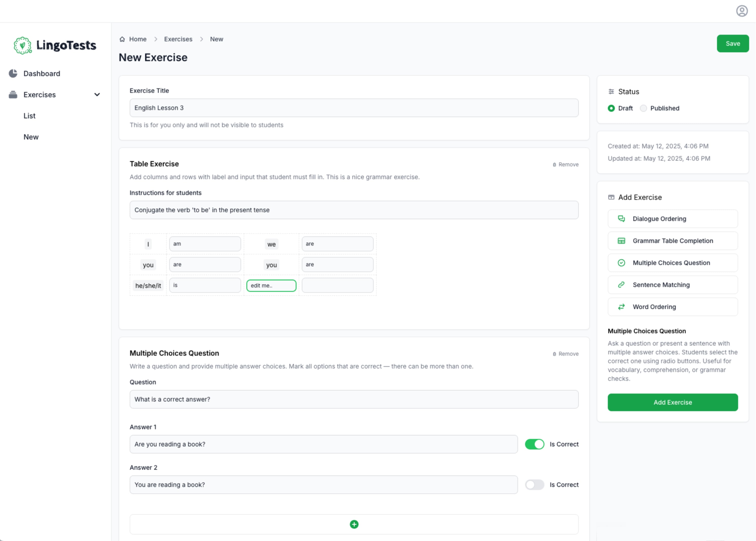Collapse the Exercises sidebar chevron

[x=97, y=94]
